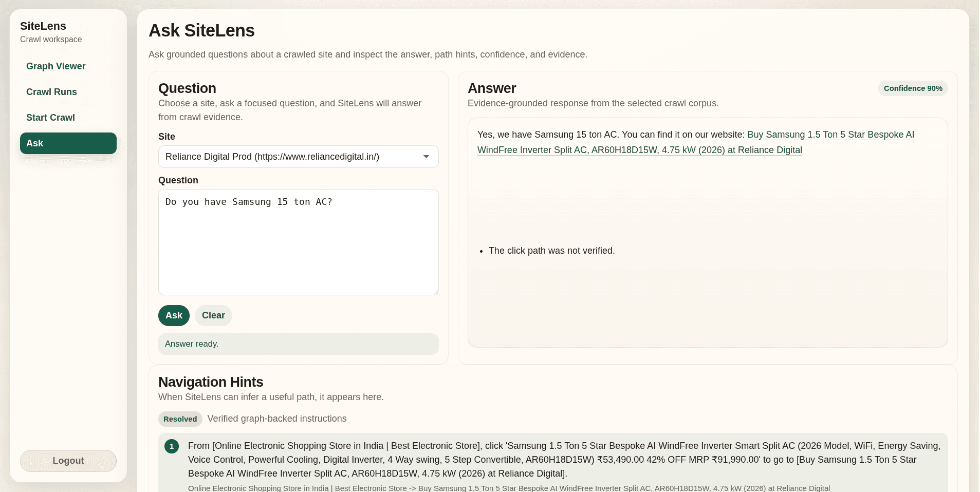This screenshot has height=492, width=980.
Task: Open the Graph Viewer page
Action: click(56, 66)
